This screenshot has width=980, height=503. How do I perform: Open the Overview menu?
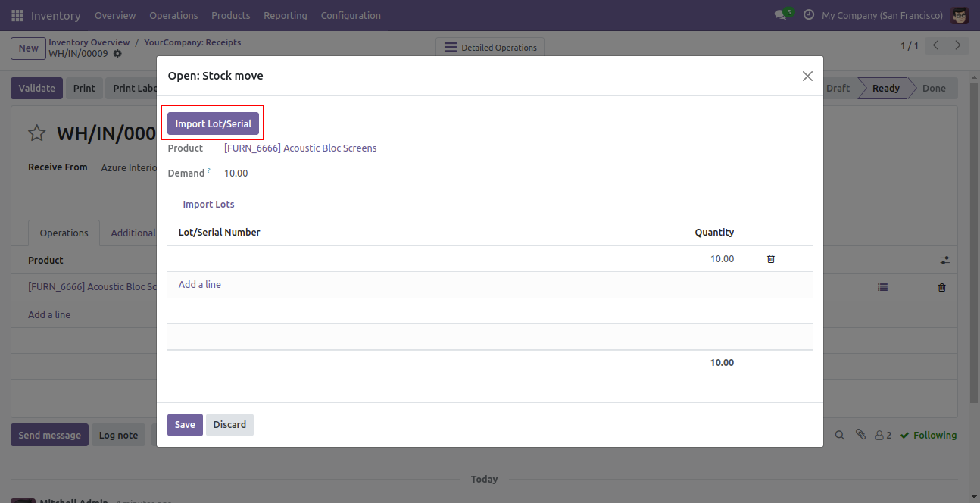[x=115, y=15]
